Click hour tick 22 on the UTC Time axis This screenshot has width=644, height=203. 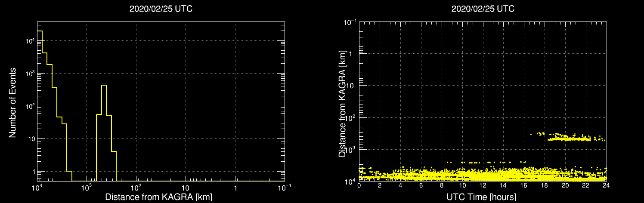point(586,186)
